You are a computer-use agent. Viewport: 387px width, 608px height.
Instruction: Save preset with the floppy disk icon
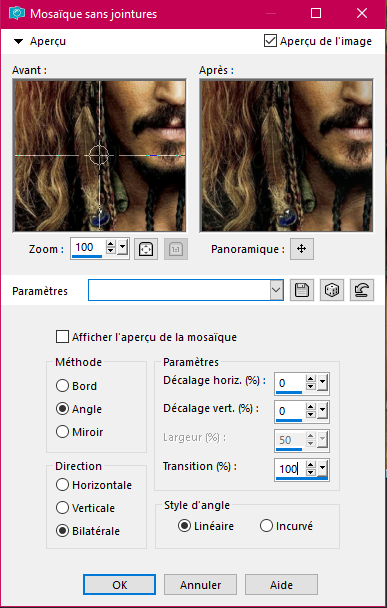pos(302,290)
